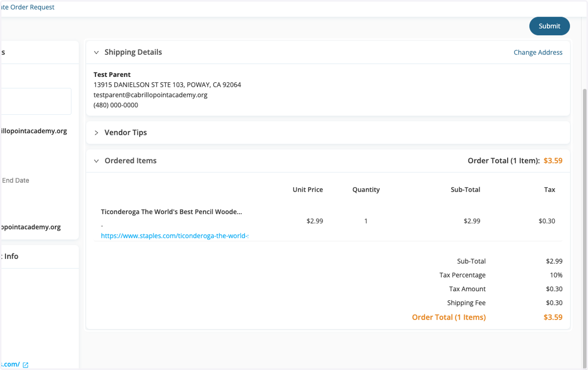Click the quantity value 1
Viewport: 588px width, 370px height.
[x=366, y=221]
